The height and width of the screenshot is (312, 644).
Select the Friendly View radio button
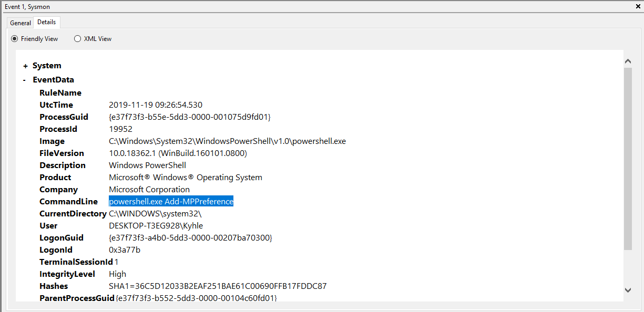[15, 39]
